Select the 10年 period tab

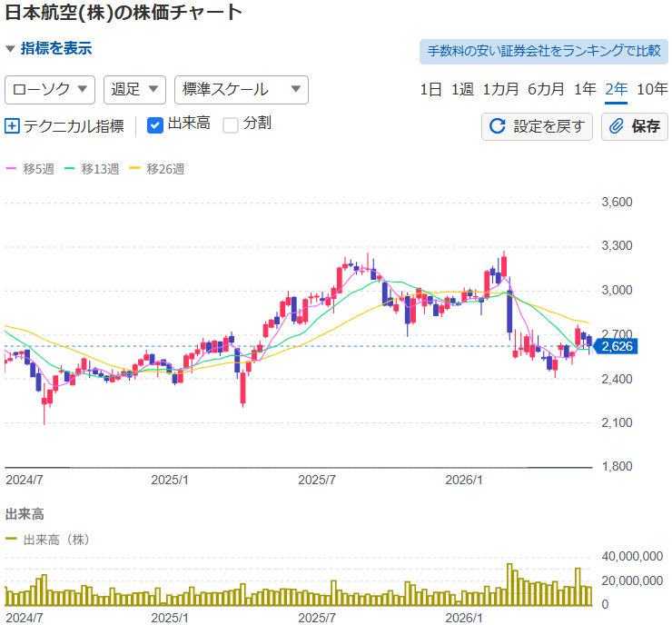point(652,89)
